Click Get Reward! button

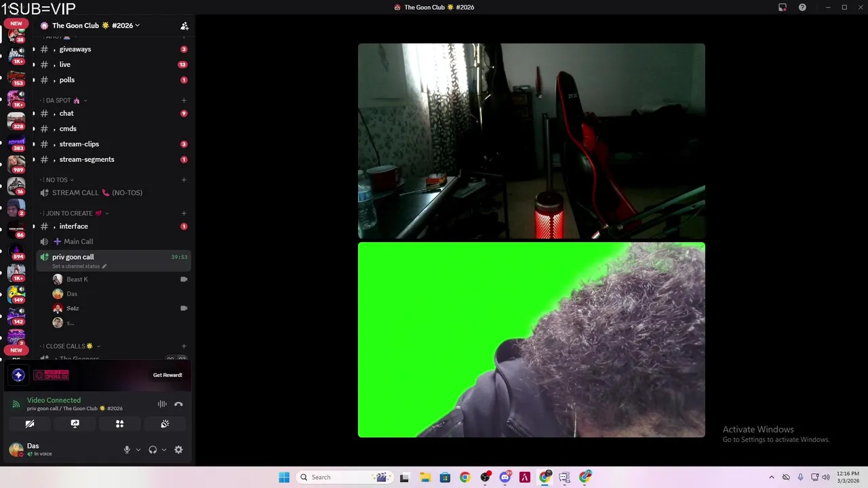[167, 375]
